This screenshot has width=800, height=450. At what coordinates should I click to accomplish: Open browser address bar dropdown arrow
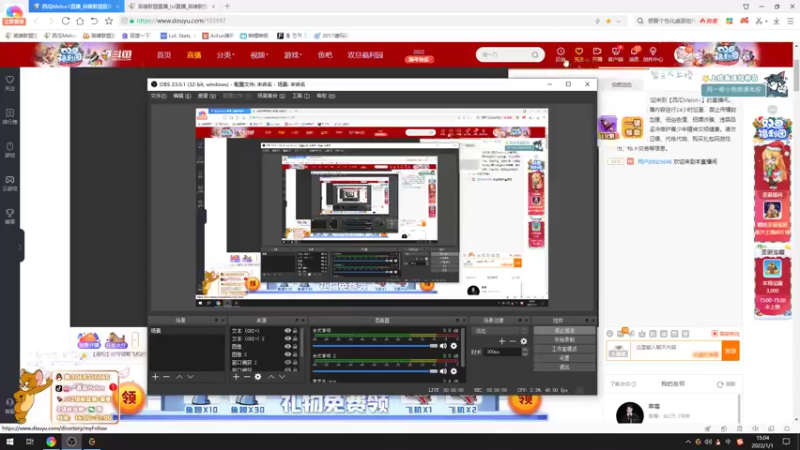pos(618,21)
